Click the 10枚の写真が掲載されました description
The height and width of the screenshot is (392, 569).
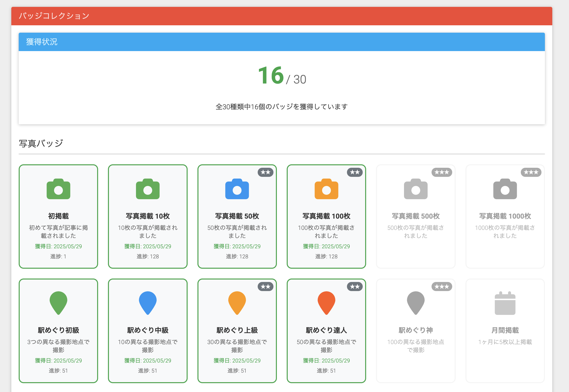(x=148, y=232)
